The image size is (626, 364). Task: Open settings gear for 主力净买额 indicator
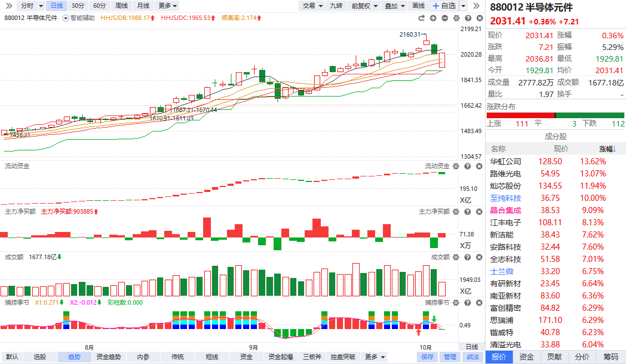(456, 211)
